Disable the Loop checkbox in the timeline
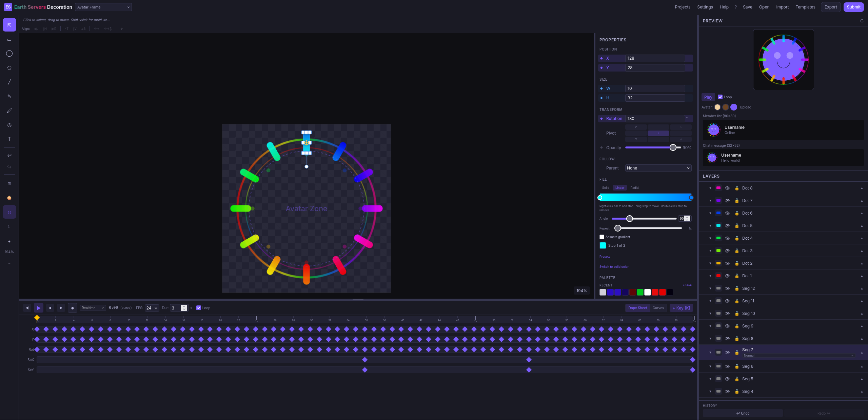Viewport: 868px width, 420px height. tap(199, 308)
